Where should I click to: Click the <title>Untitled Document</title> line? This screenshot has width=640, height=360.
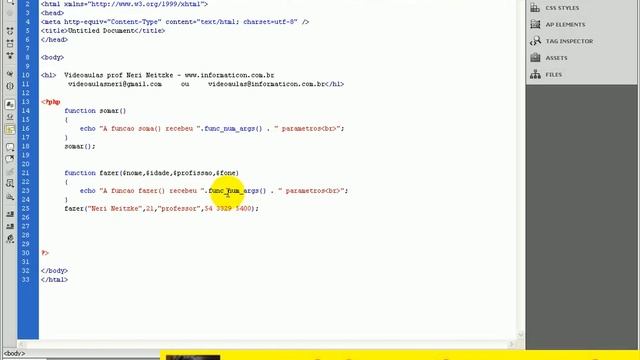(103, 31)
